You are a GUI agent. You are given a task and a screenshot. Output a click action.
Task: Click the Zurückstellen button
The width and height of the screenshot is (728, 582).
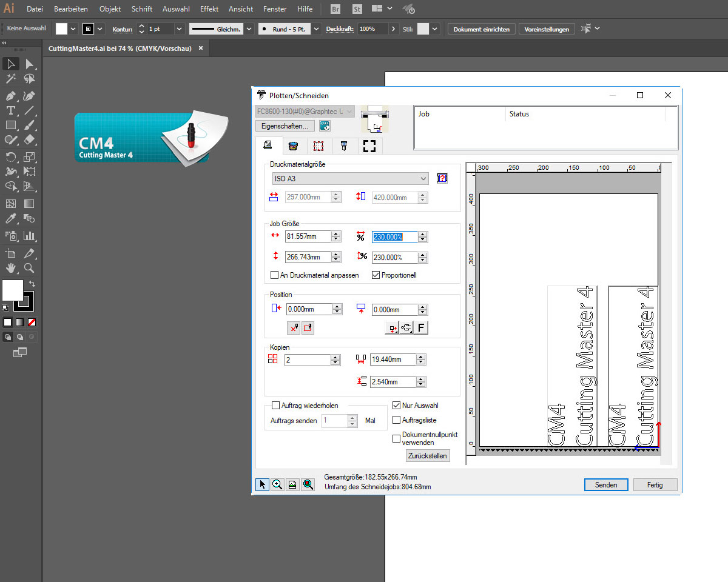coord(428,455)
